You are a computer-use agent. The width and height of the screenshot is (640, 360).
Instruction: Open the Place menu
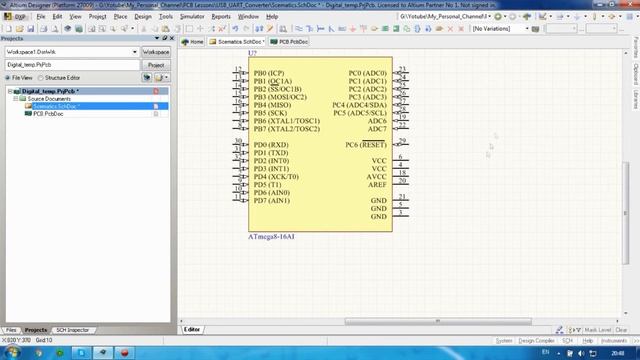click(x=120, y=17)
